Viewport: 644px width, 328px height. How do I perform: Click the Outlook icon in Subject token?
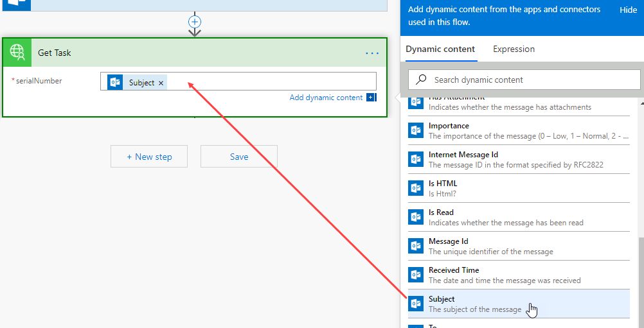tap(116, 82)
